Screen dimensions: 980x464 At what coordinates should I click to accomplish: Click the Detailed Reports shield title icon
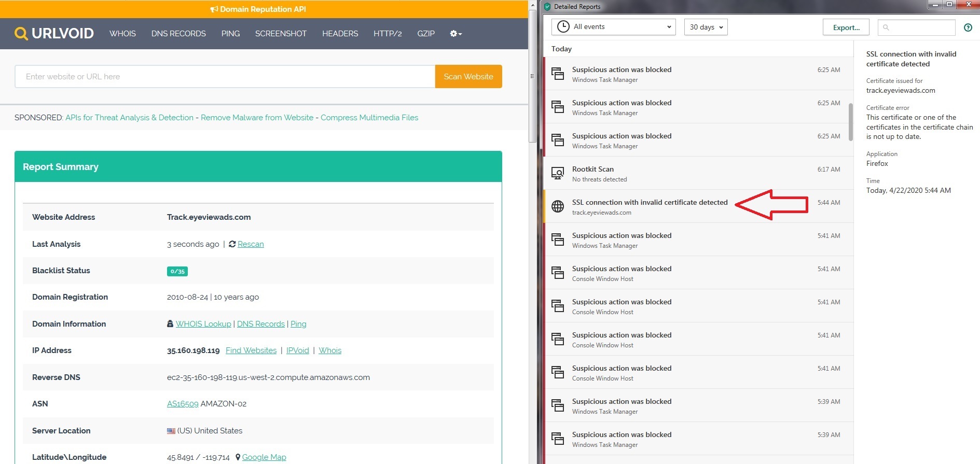click(547, 7)
